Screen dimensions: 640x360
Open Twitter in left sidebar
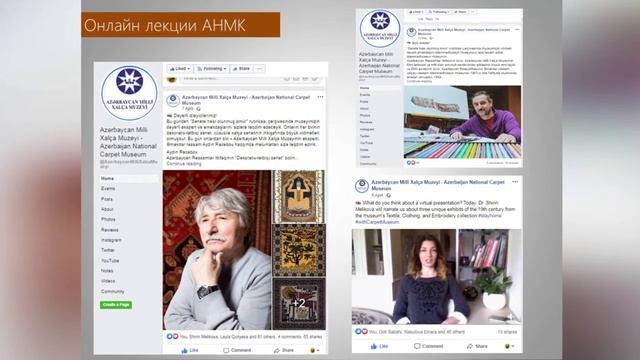(x=108, y=250)
